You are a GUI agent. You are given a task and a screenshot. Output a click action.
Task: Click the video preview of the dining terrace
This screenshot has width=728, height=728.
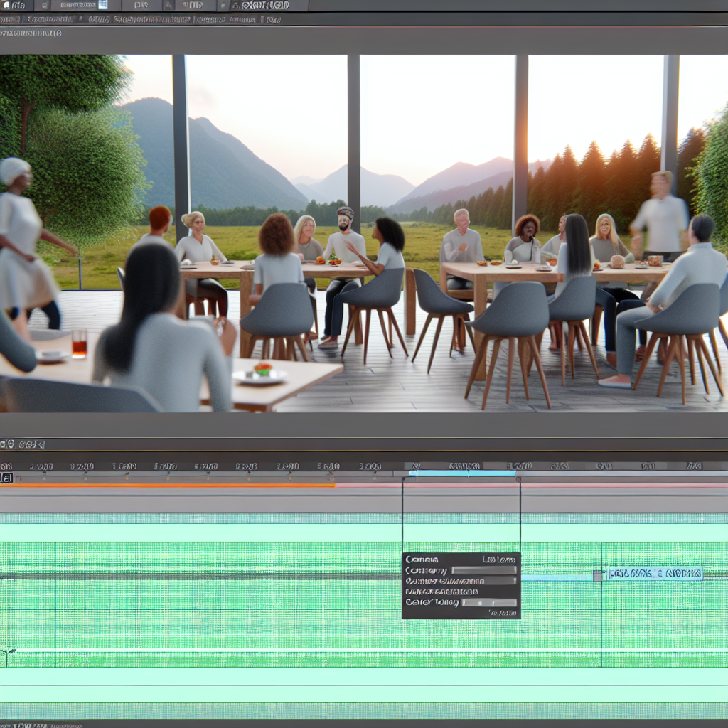click(364, 233)
